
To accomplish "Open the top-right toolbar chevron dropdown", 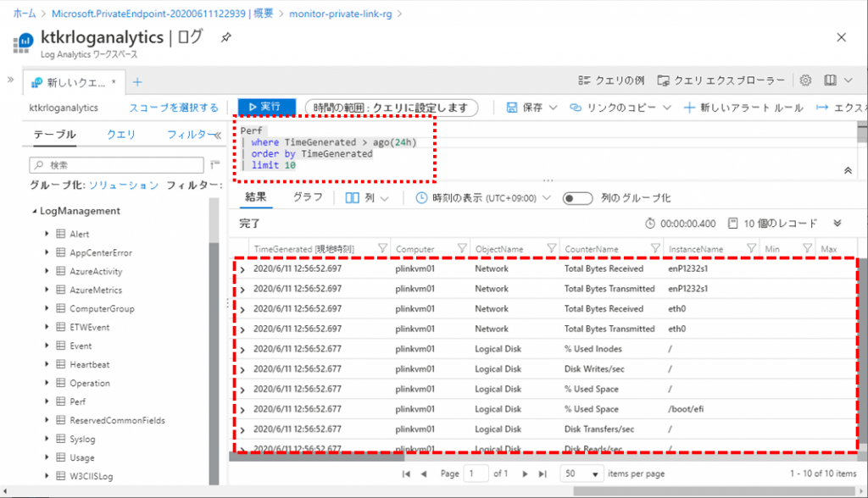I will [x=848, y=80].
